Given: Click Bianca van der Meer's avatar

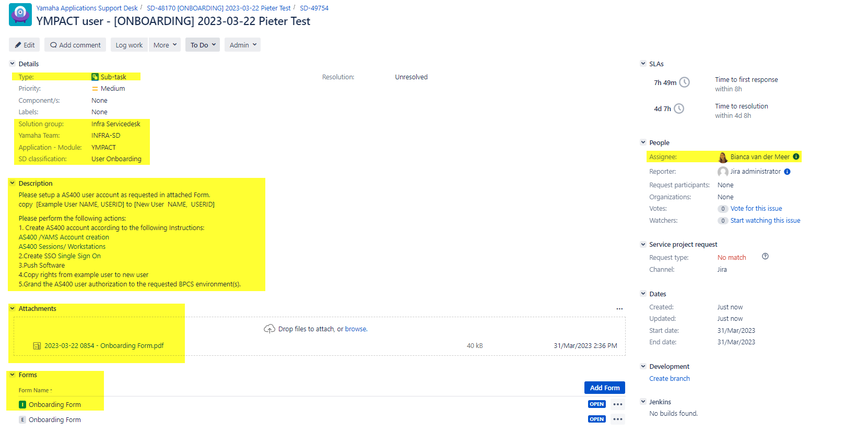Looking at the screenshot, I should click(723, 157).
